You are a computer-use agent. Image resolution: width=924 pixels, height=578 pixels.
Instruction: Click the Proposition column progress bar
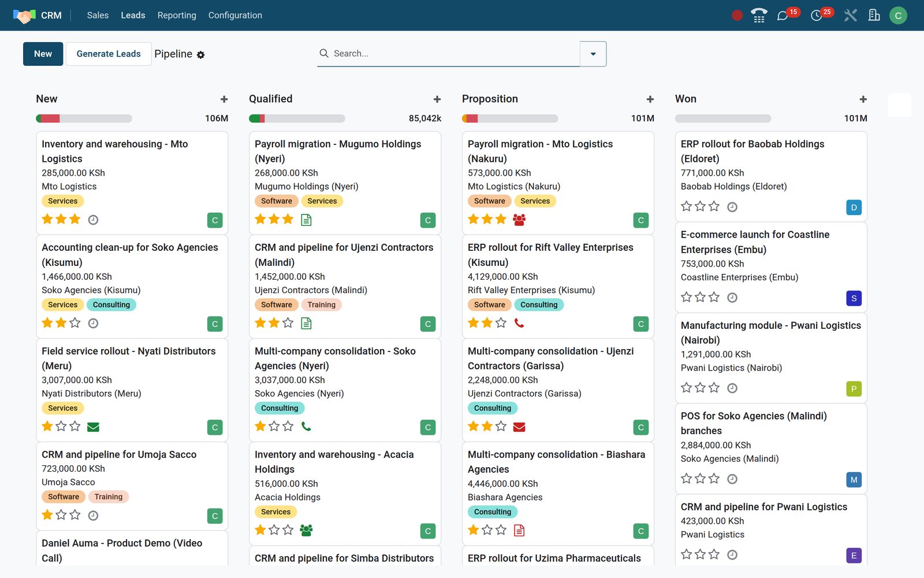tap(510, 118)
